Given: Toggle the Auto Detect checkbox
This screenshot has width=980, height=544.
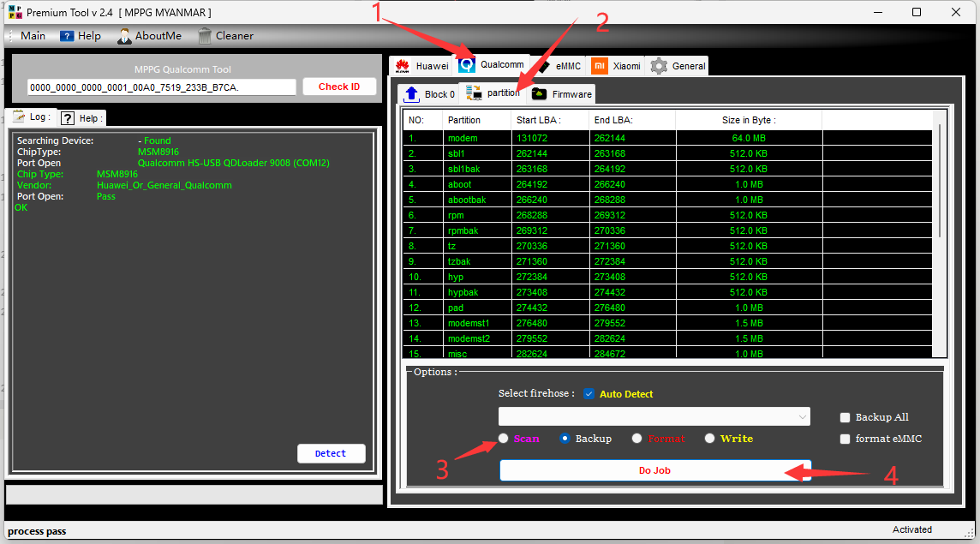Looking at the screenshot, I should pyautogui.click(x=589, y=394).
